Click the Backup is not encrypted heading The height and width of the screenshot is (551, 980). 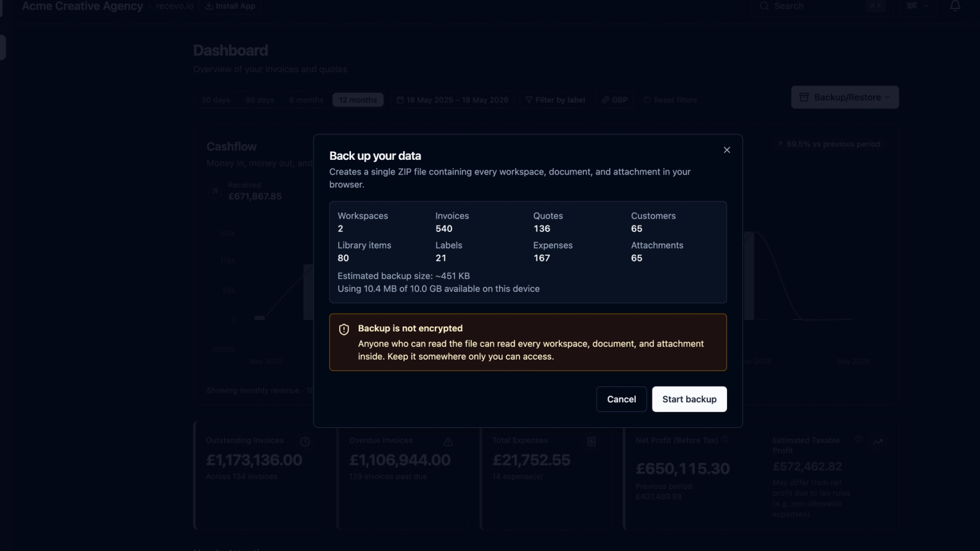(410, 329)
